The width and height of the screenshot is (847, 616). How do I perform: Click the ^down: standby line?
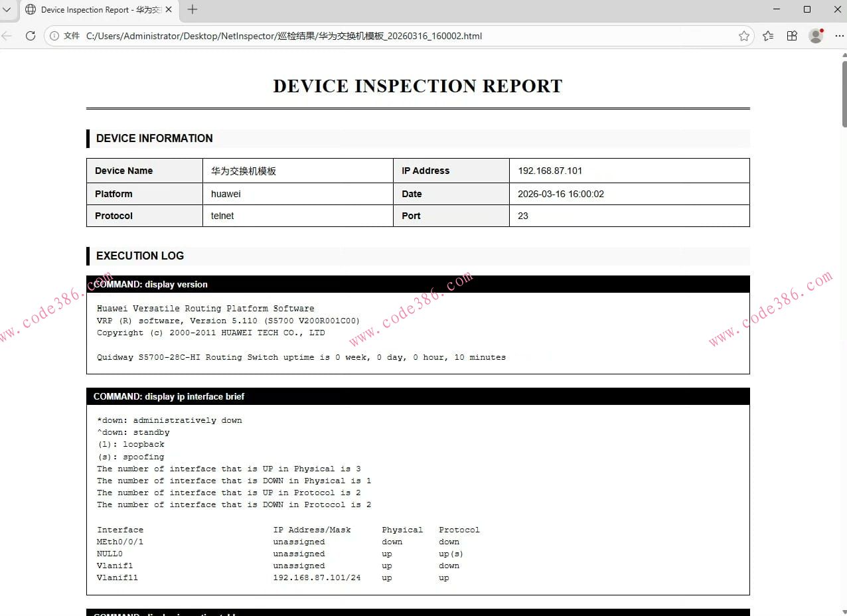(133, 432)
